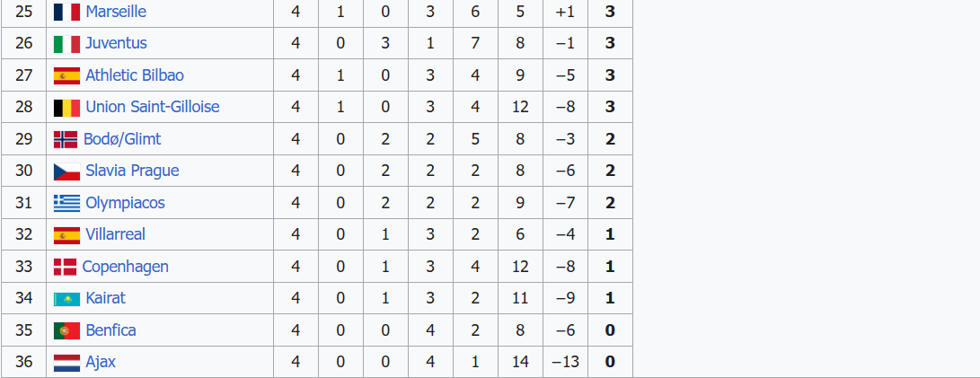Click the Portuguese flag beside Benfica
The height and width of the screenshot is (378, 980).
pos(66,330)
